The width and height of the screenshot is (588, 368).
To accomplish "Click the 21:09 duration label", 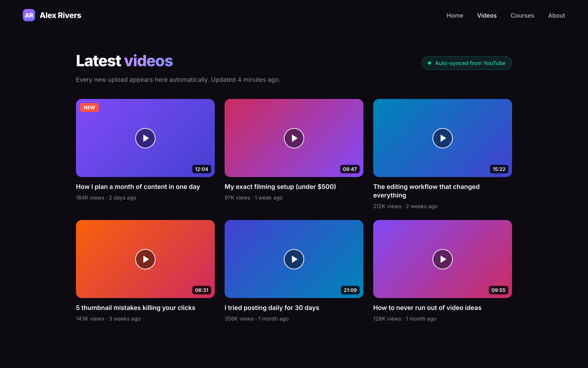I will [x=350, y=290].
